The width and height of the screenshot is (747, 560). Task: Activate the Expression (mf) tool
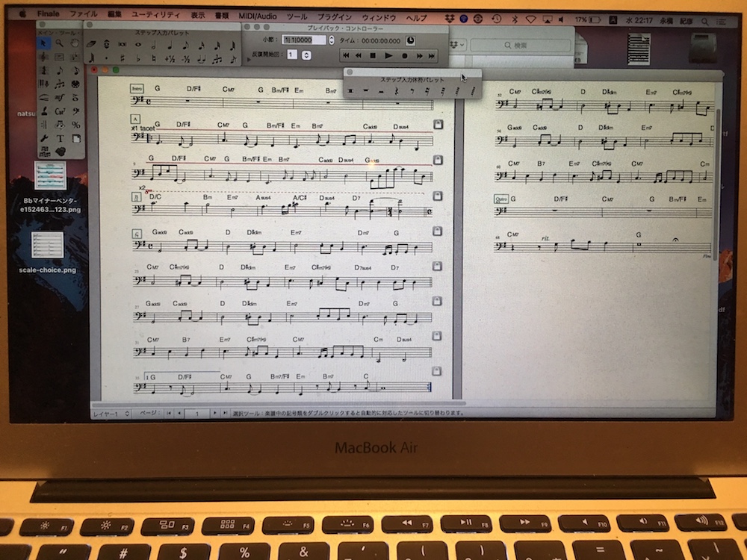coord(60,98)
